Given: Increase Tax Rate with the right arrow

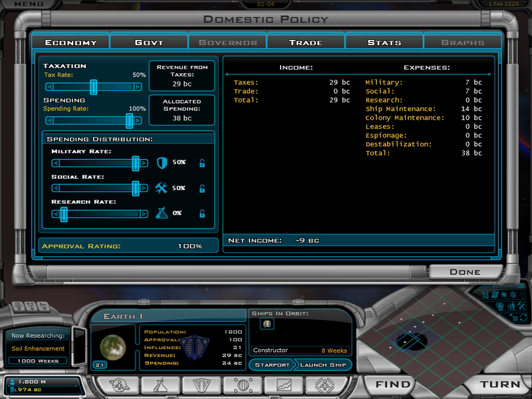Looking at the screenshot, I should (x=142, y=86).
